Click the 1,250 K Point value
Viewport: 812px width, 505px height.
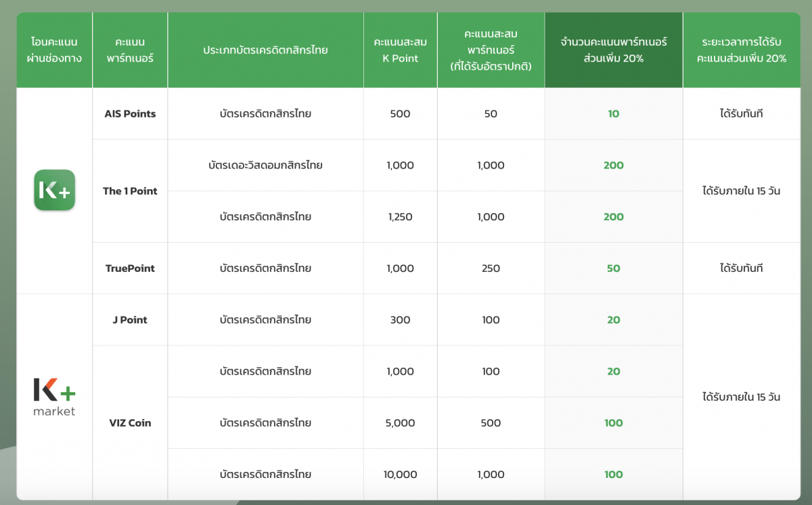[400, 217]
